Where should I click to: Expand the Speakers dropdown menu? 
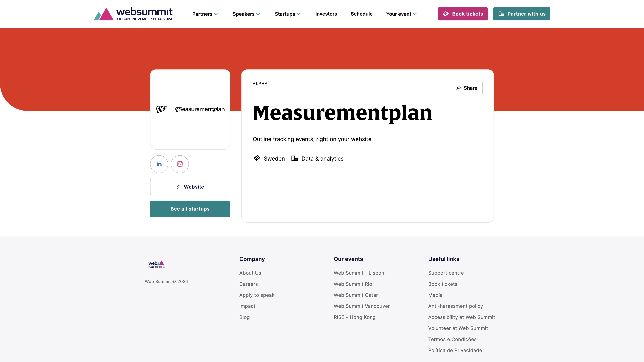pos(246,14)
